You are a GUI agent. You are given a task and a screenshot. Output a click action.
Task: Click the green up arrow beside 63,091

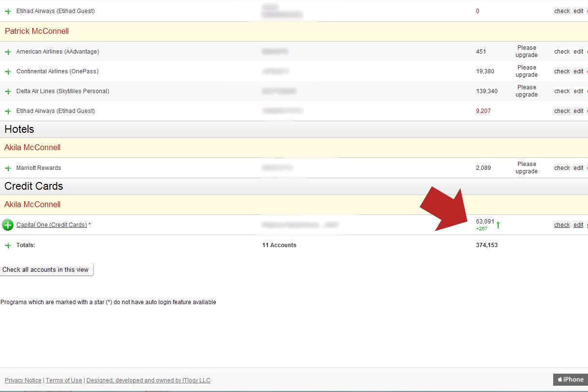click(x=498, y=225)
